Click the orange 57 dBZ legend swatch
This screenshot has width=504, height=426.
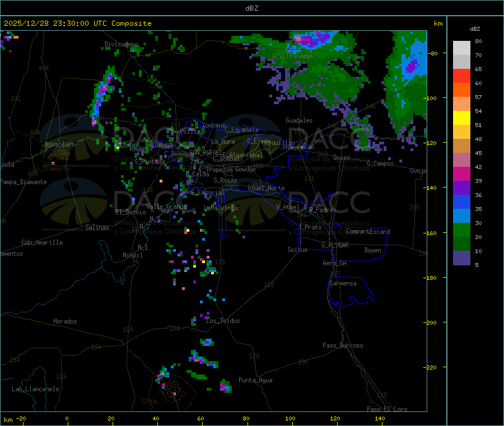click(x=461, y=90)
